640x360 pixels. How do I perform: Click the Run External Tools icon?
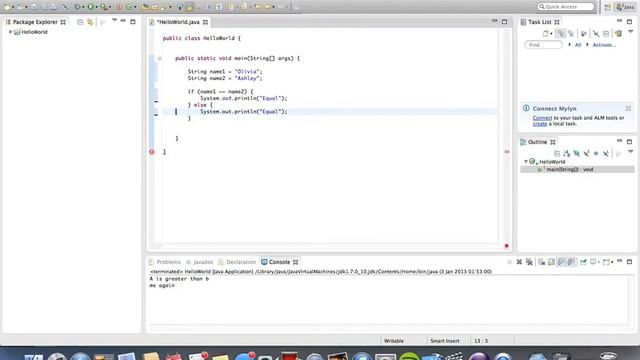pos(104,7)
